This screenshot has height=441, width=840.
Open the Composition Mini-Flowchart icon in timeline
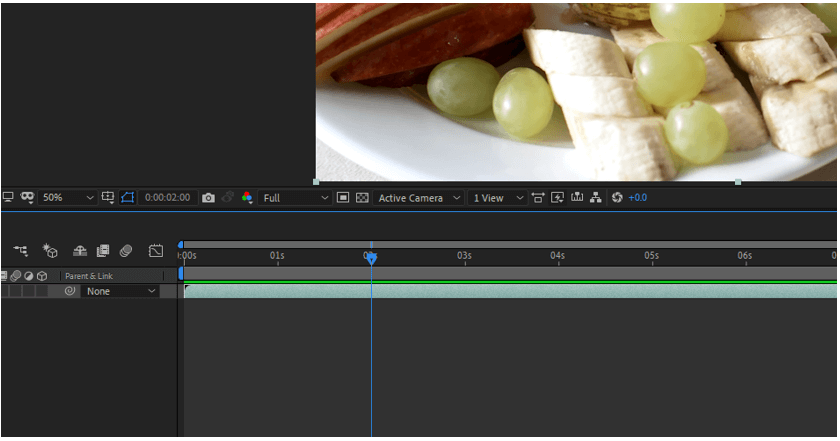(x=21, y=250)
